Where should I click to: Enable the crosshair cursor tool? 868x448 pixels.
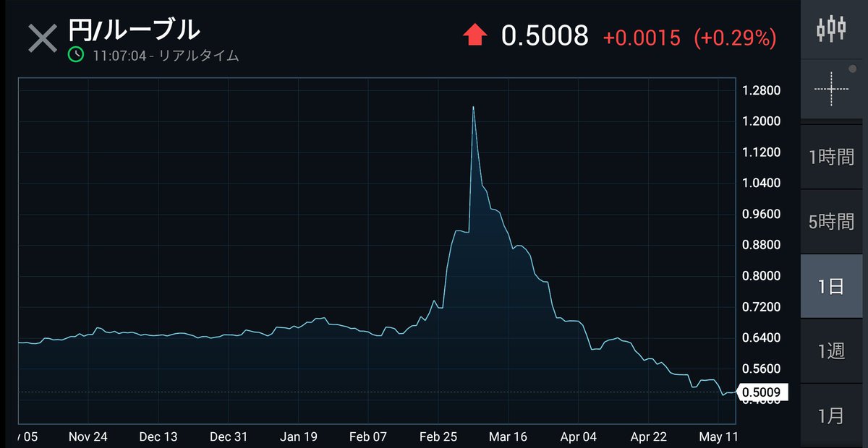coord(832,89)
